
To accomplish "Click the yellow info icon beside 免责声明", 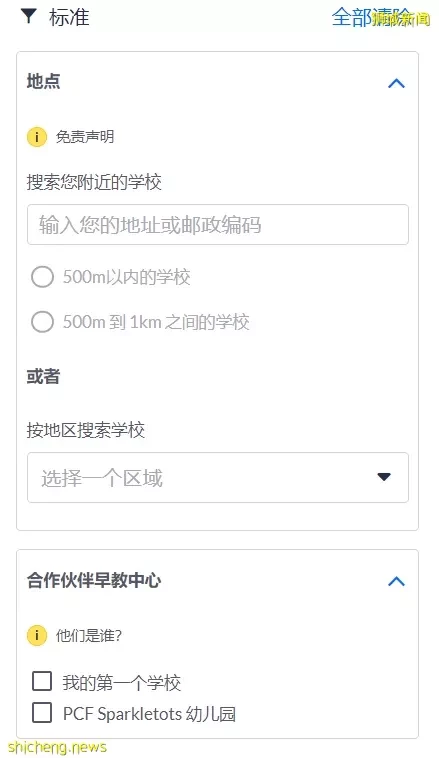I will tap(37, 137).
